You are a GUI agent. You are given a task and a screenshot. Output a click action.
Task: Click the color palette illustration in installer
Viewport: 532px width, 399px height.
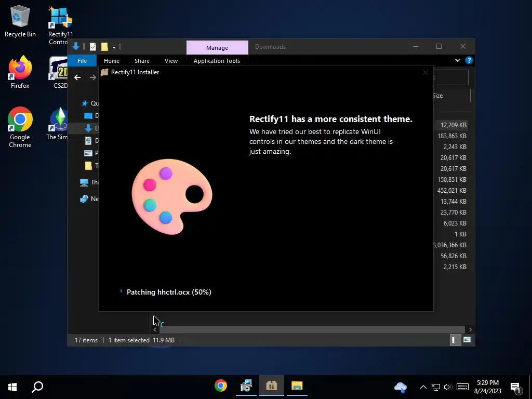pyautogui.click(x=171, y=196)
